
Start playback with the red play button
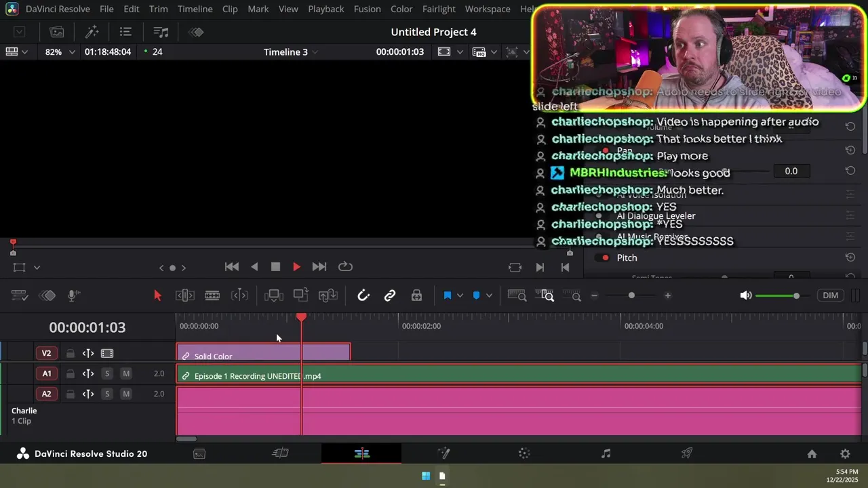pos(296,267)
